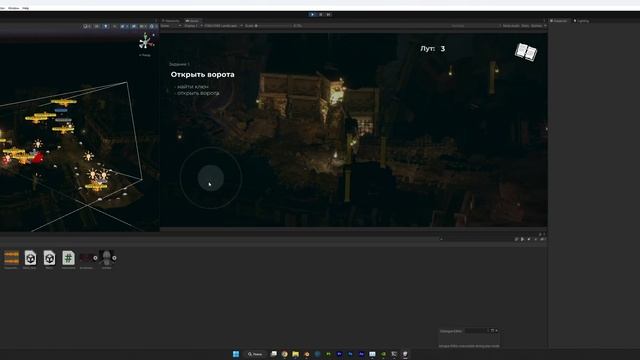Click the 'Открыть ворота' quest title

click(202, 75)
